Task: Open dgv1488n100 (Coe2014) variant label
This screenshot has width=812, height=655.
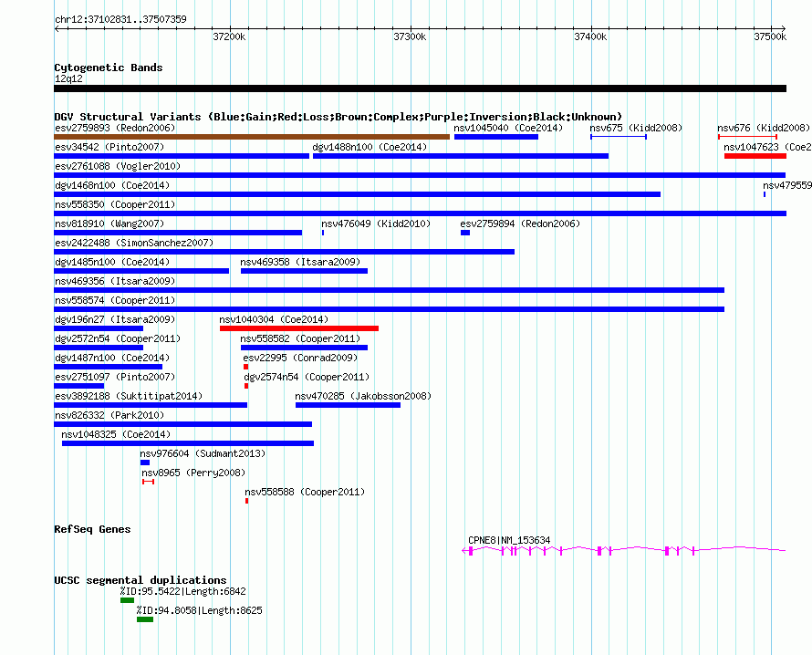Action: pos(370,147)
